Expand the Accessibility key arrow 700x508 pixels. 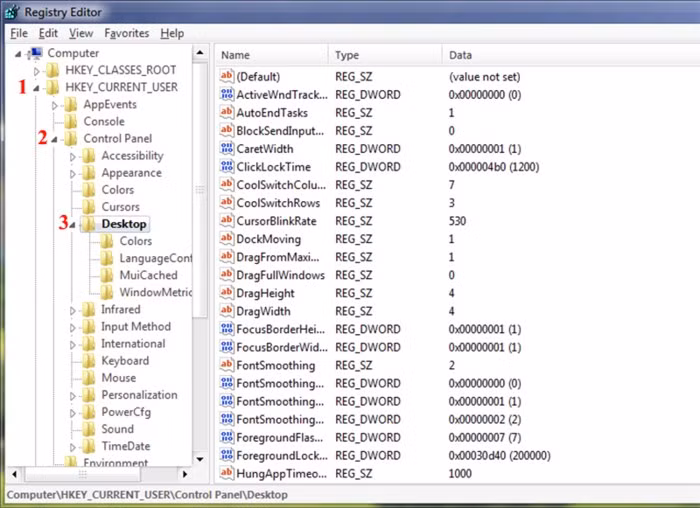[73, 156]
